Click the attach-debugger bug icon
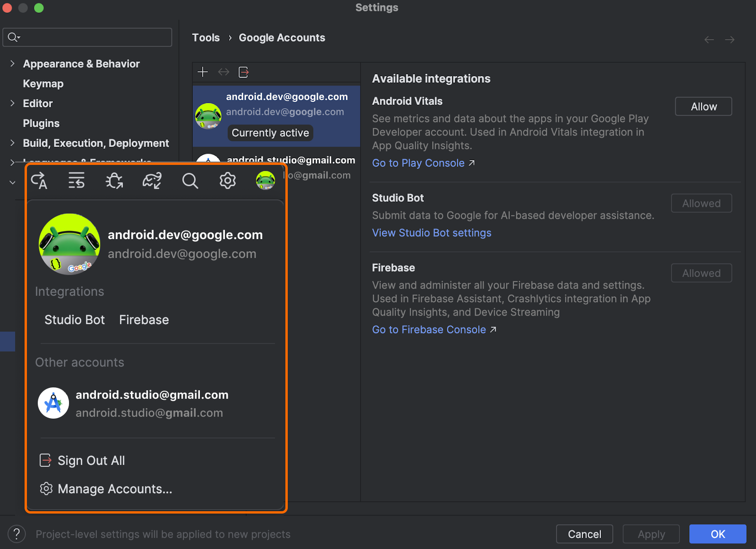756x549 pixels. 114,180
